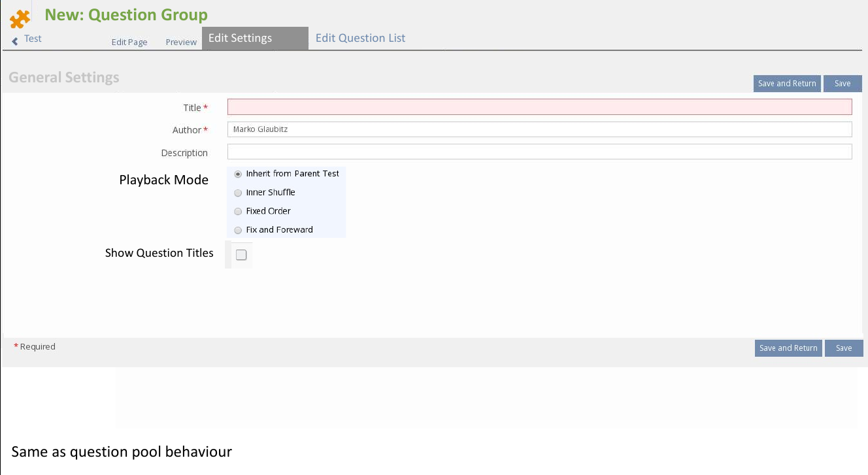Click the bottom Save button
Viewport: 868px width, 475px height.
click(844, 348)
